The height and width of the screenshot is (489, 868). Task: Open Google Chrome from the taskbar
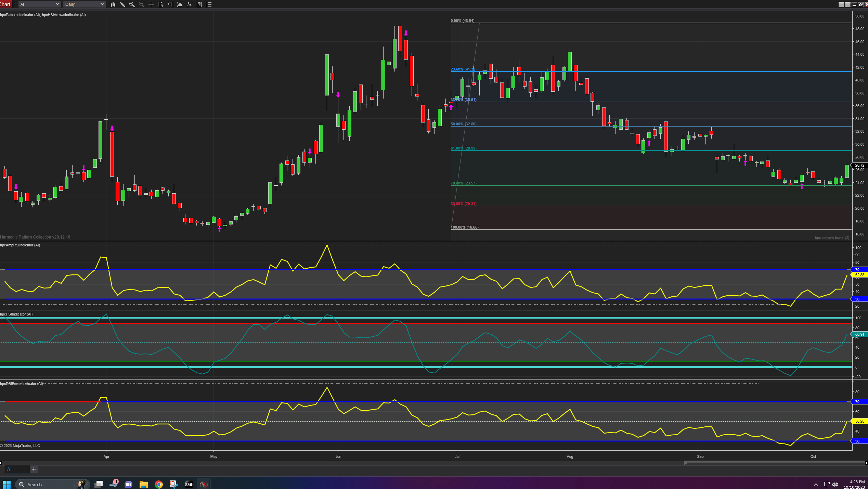coord(158,484)
